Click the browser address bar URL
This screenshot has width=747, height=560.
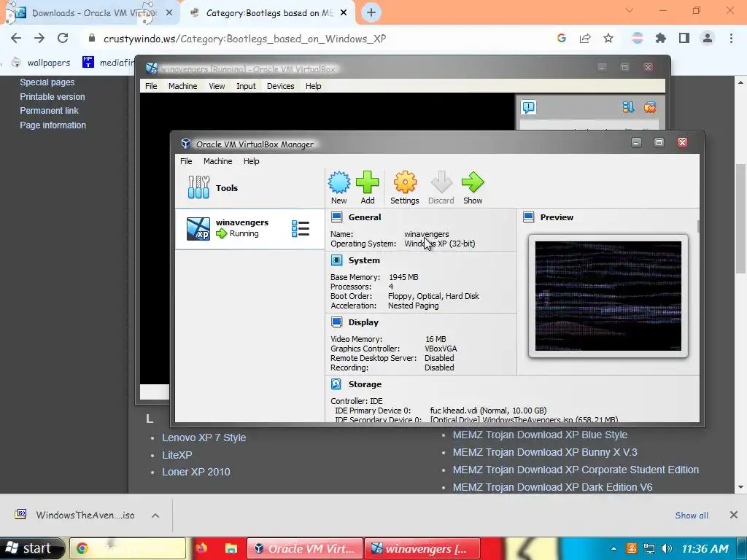coord(244,39)
